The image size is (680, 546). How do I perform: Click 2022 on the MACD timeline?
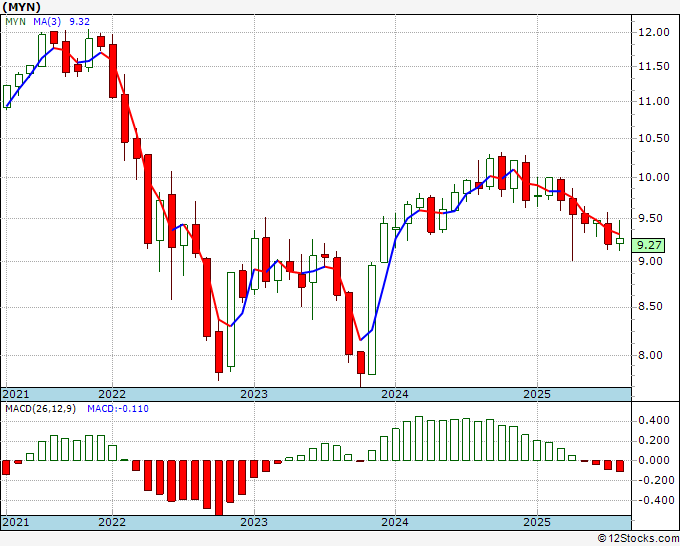[x=112, y=522]
